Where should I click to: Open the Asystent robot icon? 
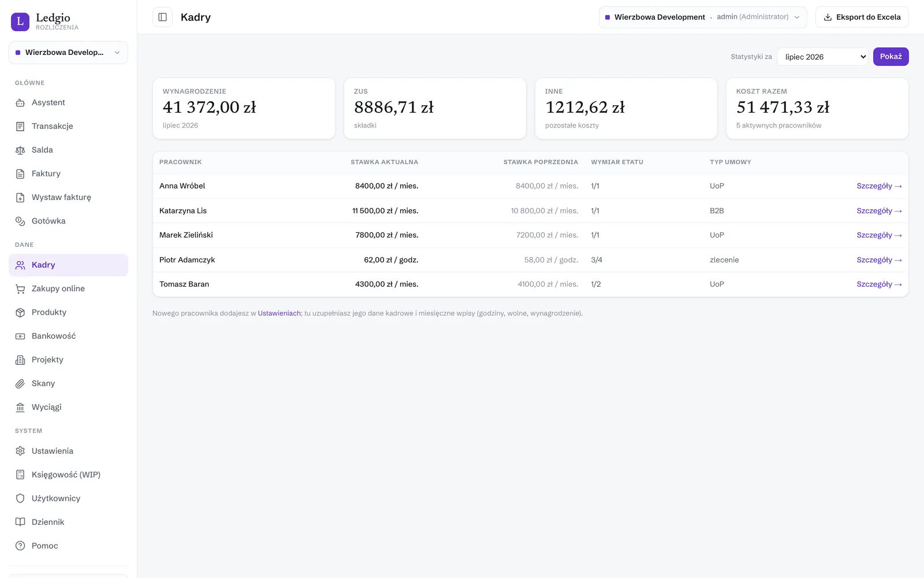20,103
